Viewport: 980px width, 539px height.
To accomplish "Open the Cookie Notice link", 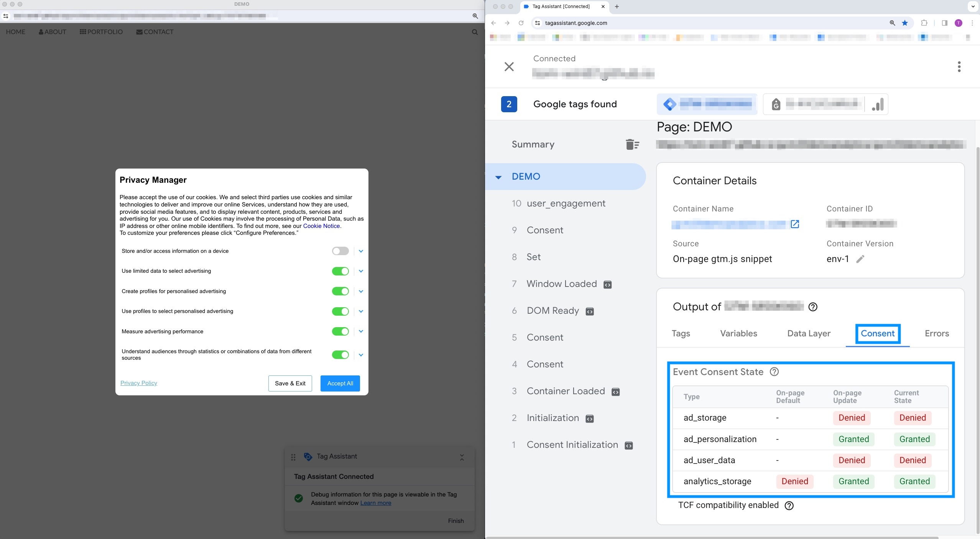I will [321, 226].
